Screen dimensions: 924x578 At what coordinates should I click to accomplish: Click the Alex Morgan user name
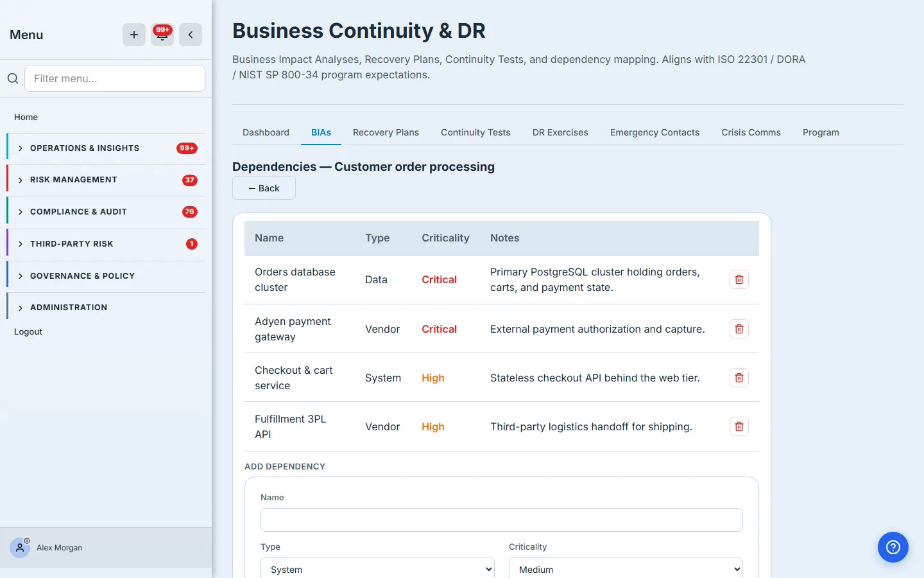(x=60, y=548)
